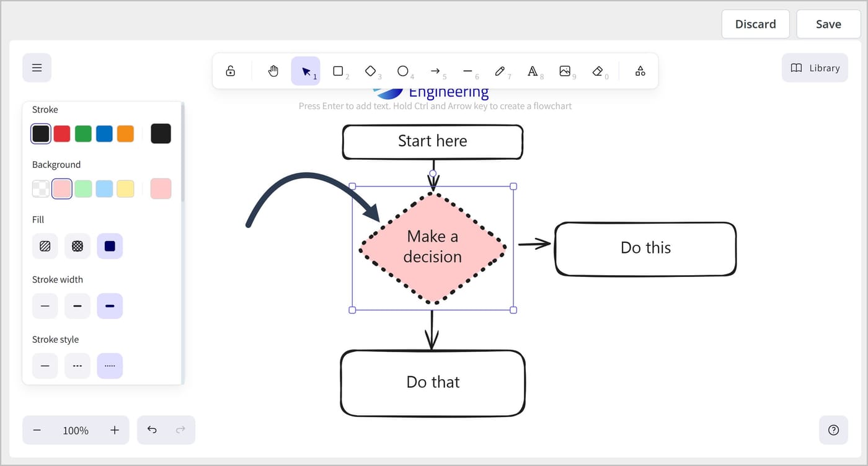Choose light pink background swatch
Viewport: 868px width, 466px height.
click(x=62, y=188)
